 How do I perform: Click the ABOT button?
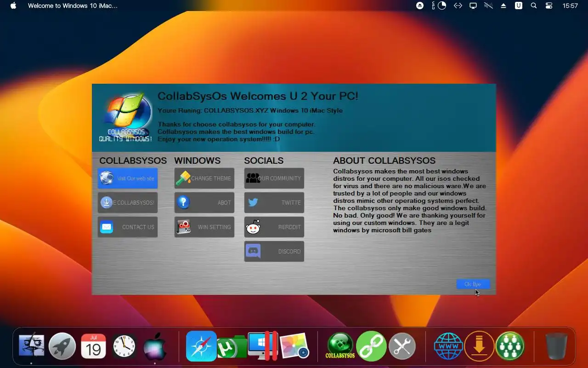coord(204,202)
